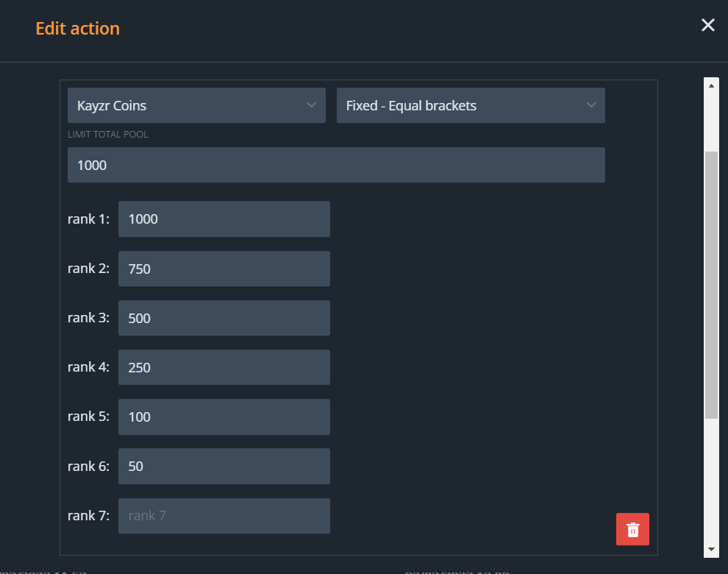Viewport: 728px width, 574px height.
Task: Click the scrollbar up arrow
Action: (x=711, y=85)
